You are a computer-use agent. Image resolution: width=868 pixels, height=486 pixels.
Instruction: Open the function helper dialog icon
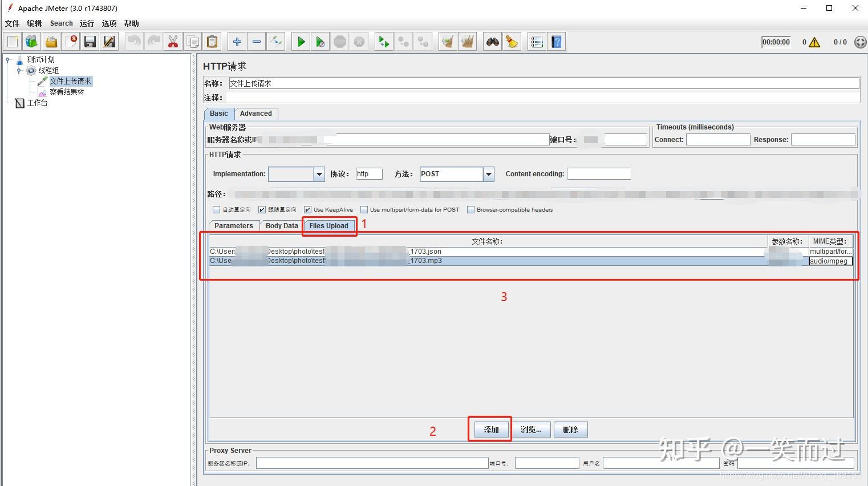click(536, 41)
